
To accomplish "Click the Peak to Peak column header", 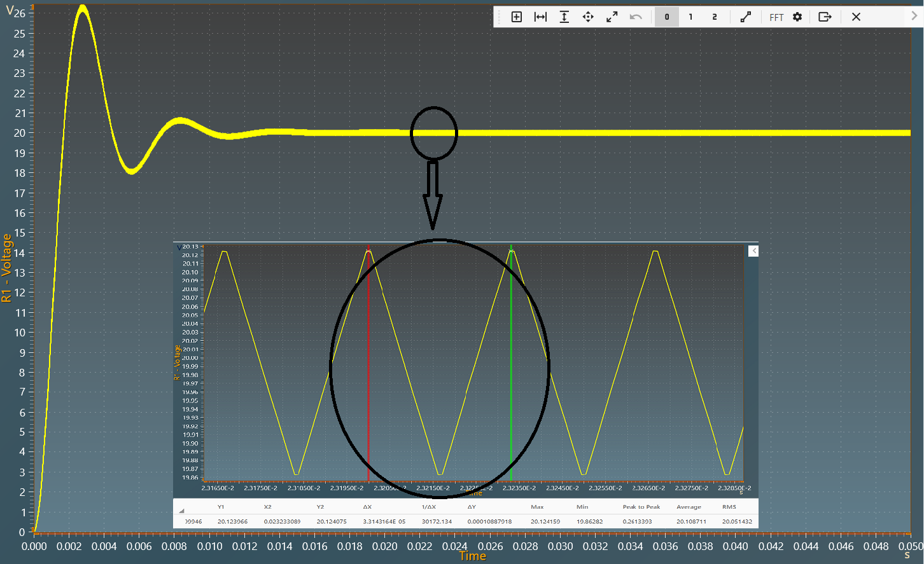I will coord(641,507).
